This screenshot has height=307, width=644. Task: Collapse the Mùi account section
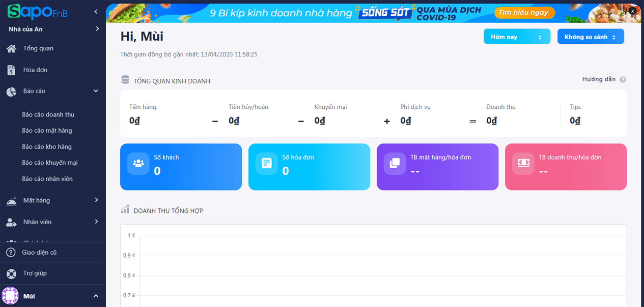tap(95, 295)
